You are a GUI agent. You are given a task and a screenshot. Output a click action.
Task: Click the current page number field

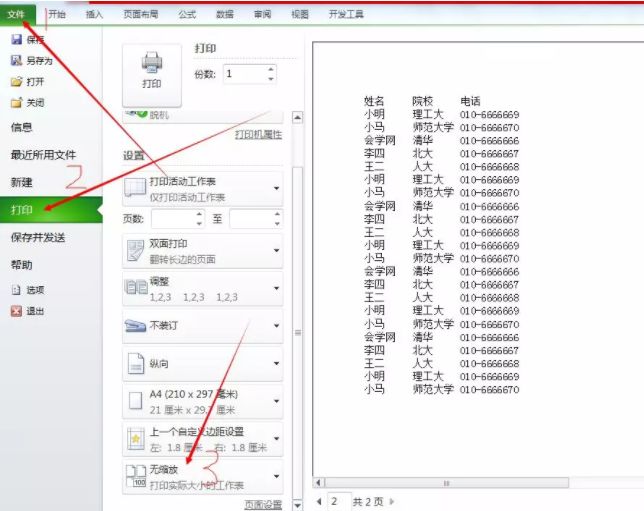[x=339, y=502]
